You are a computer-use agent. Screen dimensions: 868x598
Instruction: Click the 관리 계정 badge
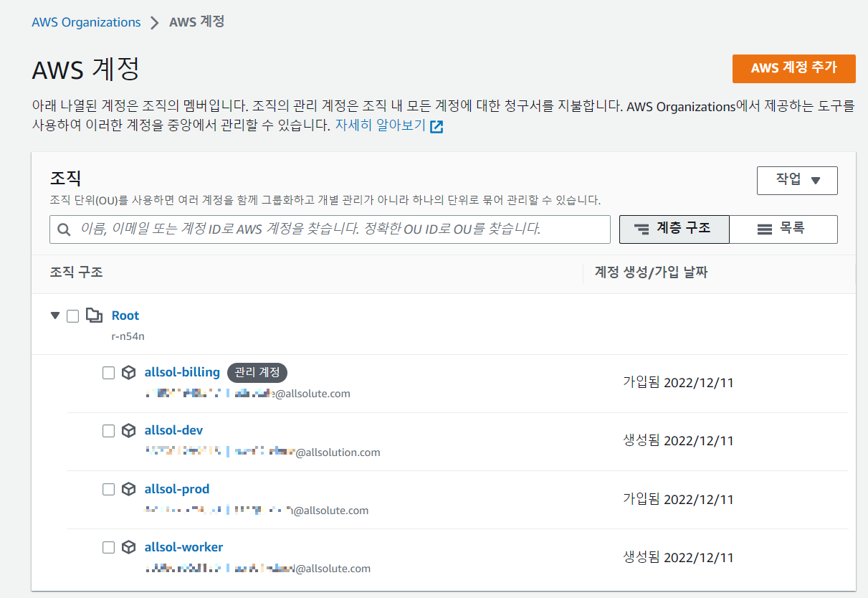257,373
